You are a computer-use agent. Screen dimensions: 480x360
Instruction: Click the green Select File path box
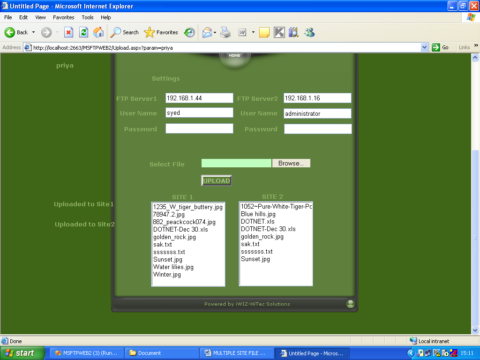(x=236, y=163)
